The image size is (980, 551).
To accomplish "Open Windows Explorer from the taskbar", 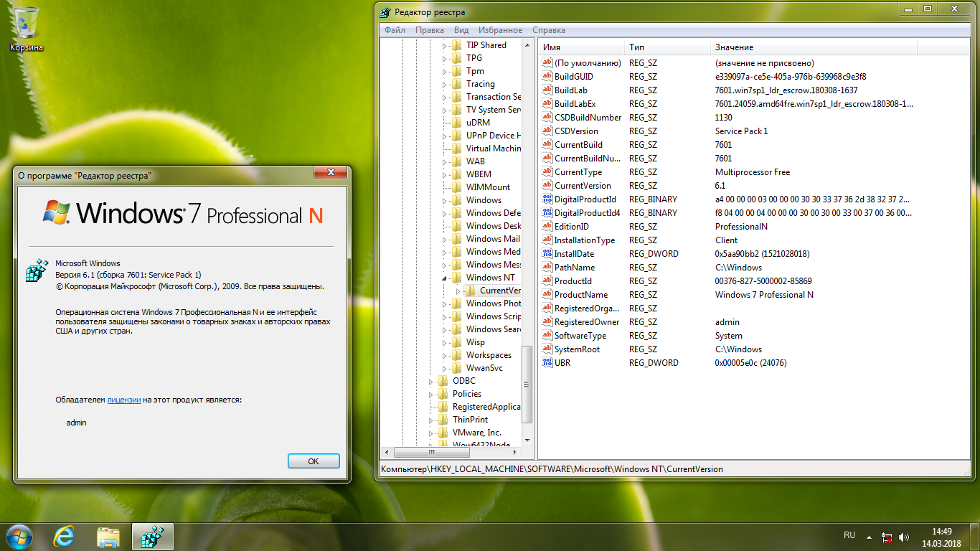I will 108,537.
